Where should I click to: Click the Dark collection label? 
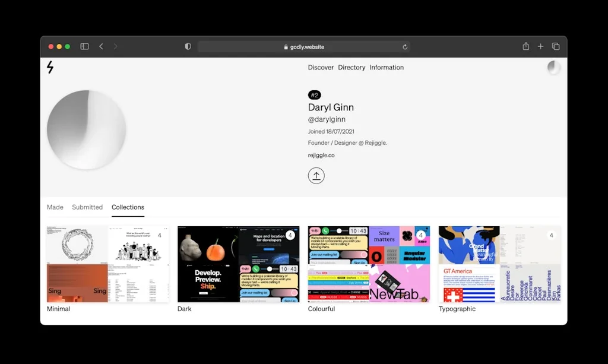click(184, 309)
